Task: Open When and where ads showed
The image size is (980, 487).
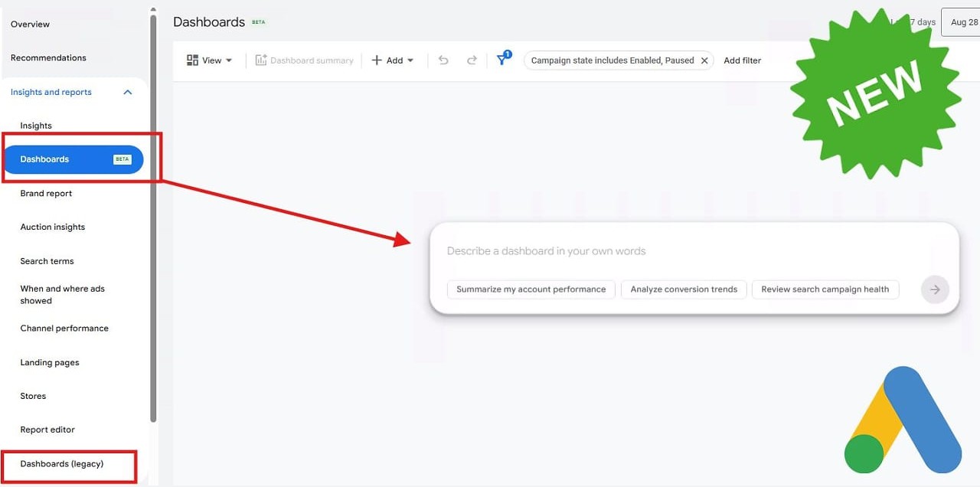Action: pos(63,295)
